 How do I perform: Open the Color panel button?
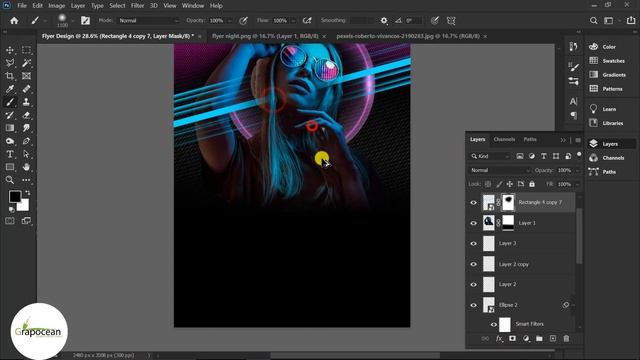click(x=608, y=47)
